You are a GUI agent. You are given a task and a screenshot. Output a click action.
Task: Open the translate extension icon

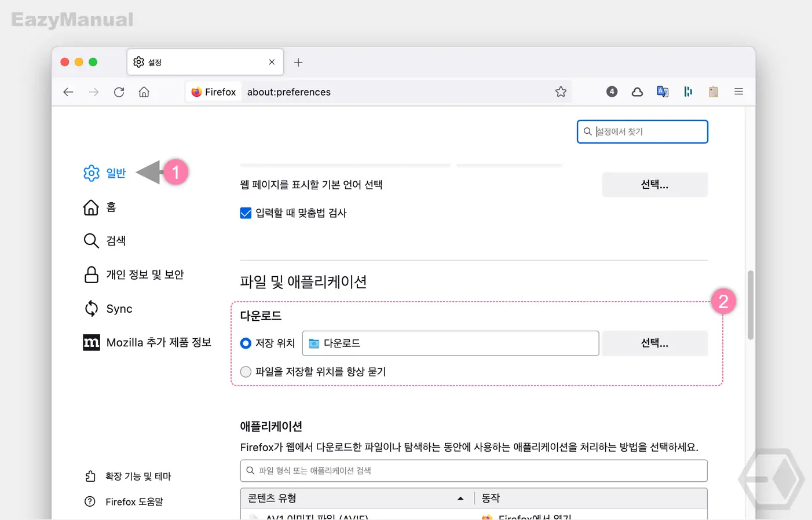pyautogui.click(x=663, y=91)
